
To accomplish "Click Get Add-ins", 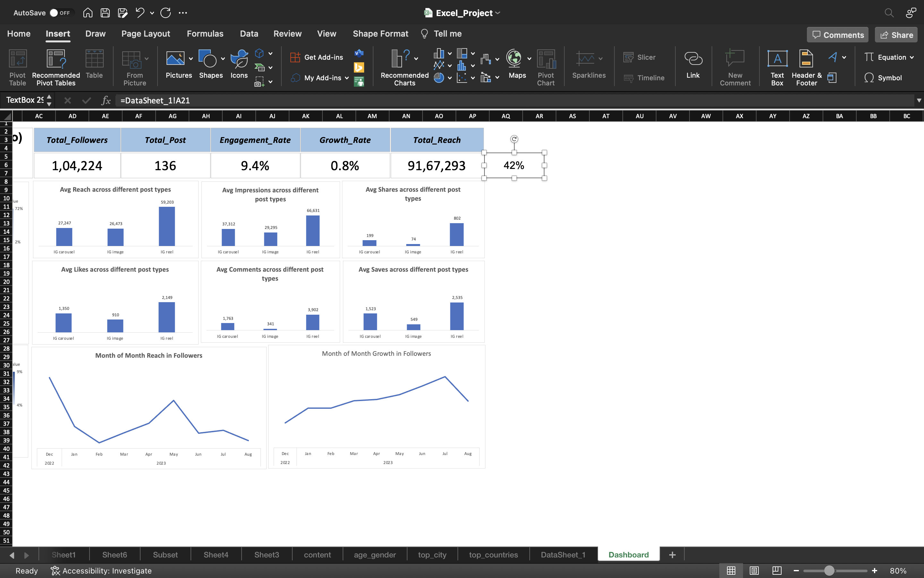I will pyautogui.click(x=317, y=57).
